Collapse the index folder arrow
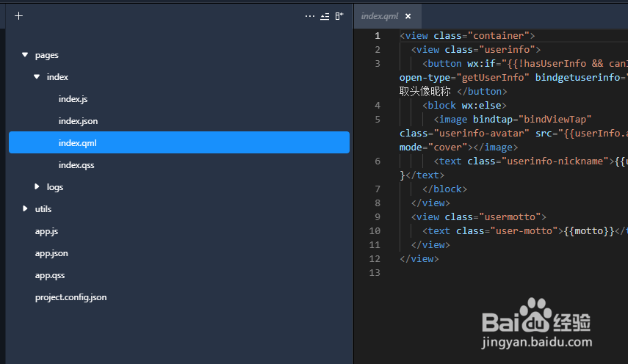The image size is (628, 364). 37,77
